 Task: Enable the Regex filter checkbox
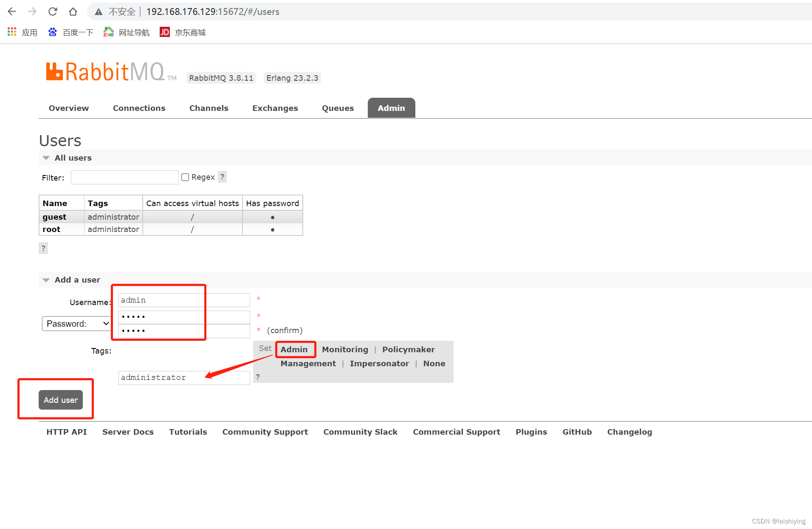pyautogui.click(x=185, y=177)
